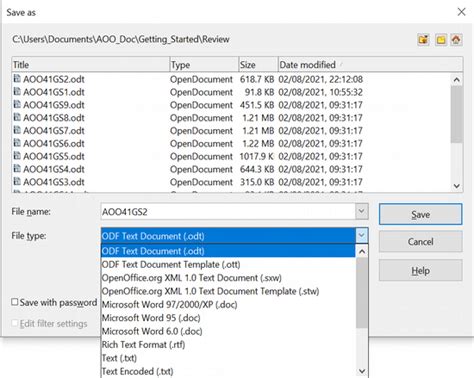Select the AOO41GS9.odt document icon
The width and height of the screenshot is (474, 378).
pos(17,104)
